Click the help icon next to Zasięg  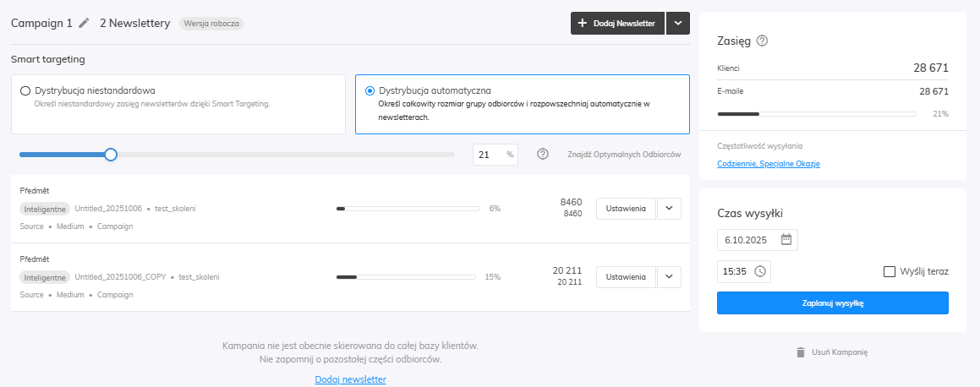pyautogui.click(x=762, y=41)
